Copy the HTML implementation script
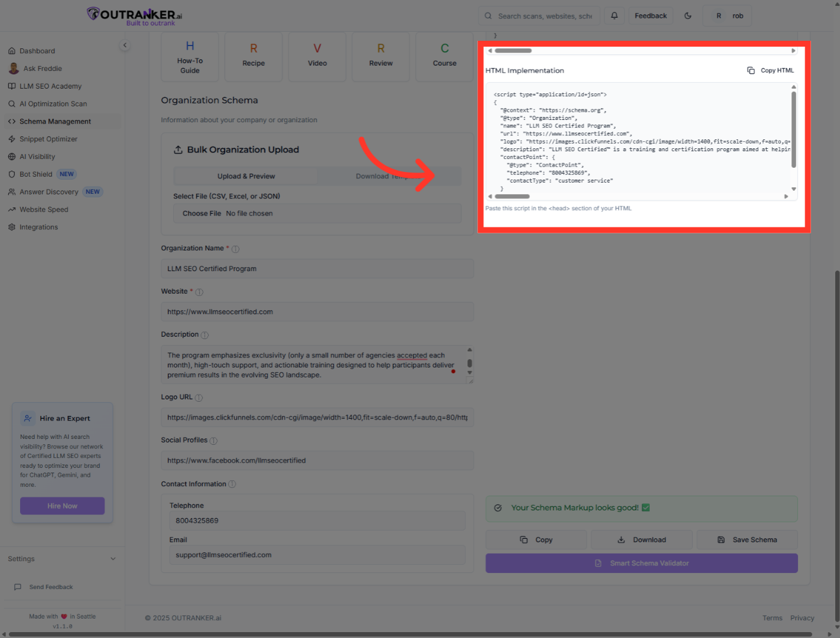840x638 pixels. tap(770, 70)
